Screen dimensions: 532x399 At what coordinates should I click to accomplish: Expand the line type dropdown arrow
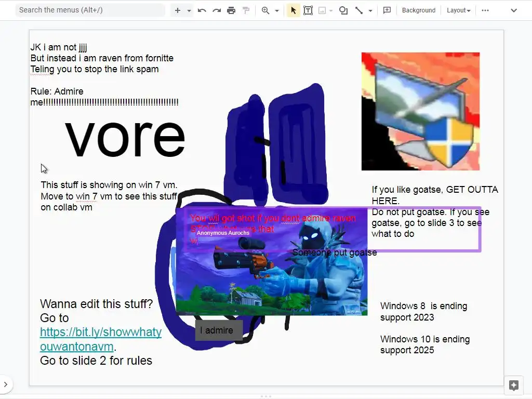click(370, 10)
